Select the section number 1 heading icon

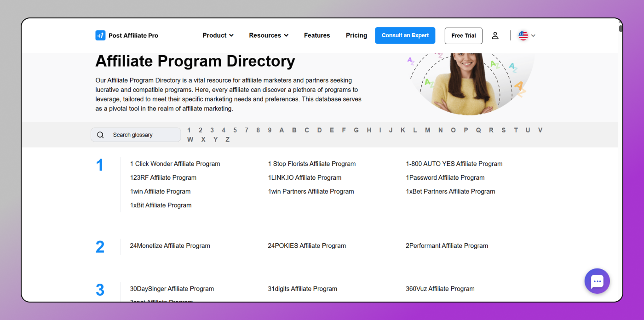tap(100, 164)
